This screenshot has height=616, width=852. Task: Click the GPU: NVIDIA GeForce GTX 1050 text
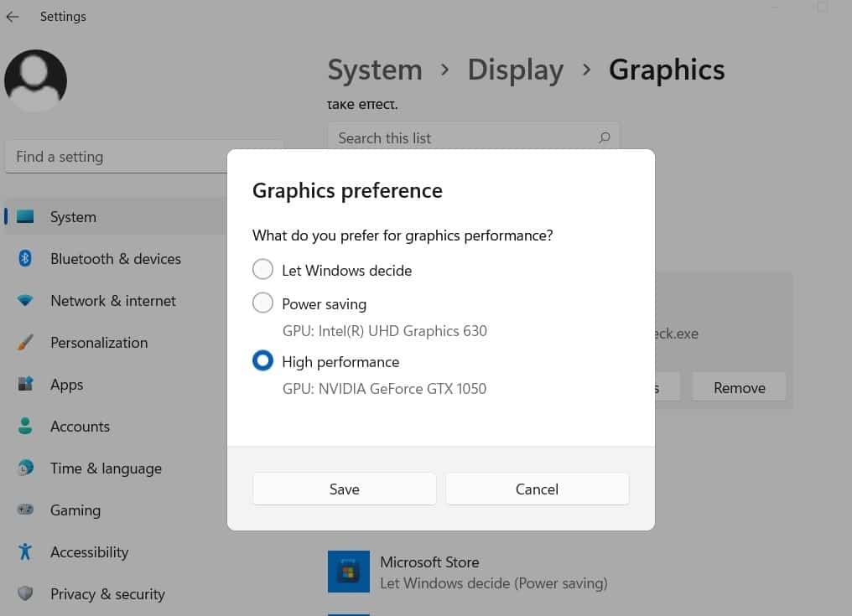(x=384, y=388)
